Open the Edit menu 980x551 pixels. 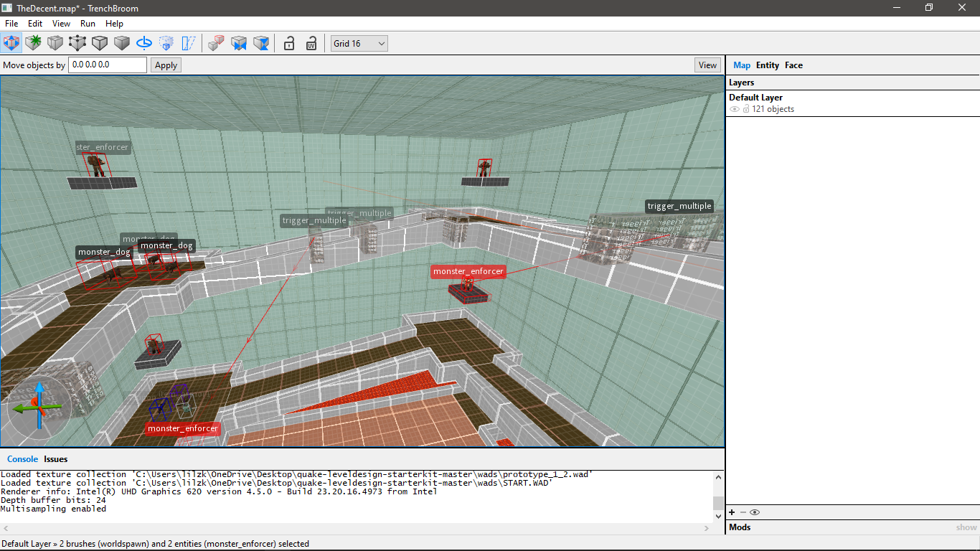coord(35,24)
